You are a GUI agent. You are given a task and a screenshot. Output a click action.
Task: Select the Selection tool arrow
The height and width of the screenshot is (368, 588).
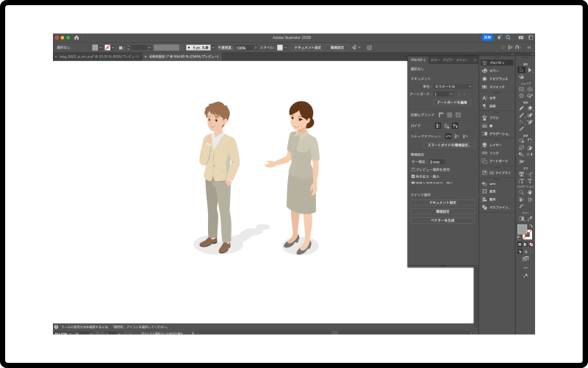[x=521, y=70]
